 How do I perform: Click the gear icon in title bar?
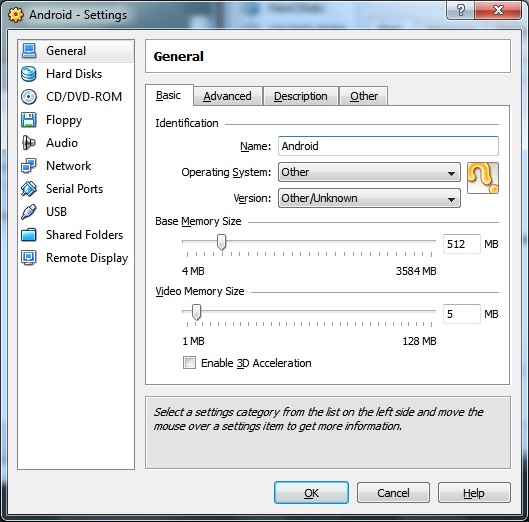[16, 15]
